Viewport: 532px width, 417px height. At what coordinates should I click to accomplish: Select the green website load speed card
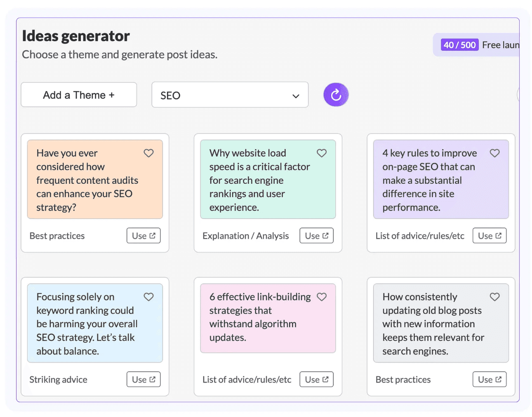[x=268, y=179]
